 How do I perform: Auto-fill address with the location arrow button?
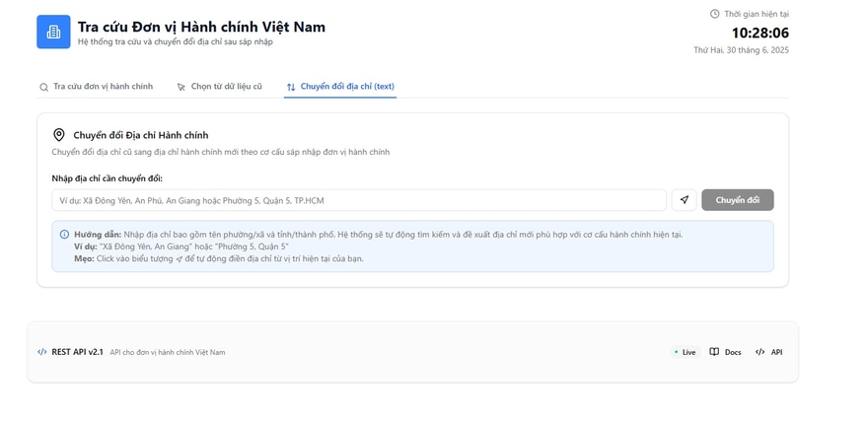[684, 200]
